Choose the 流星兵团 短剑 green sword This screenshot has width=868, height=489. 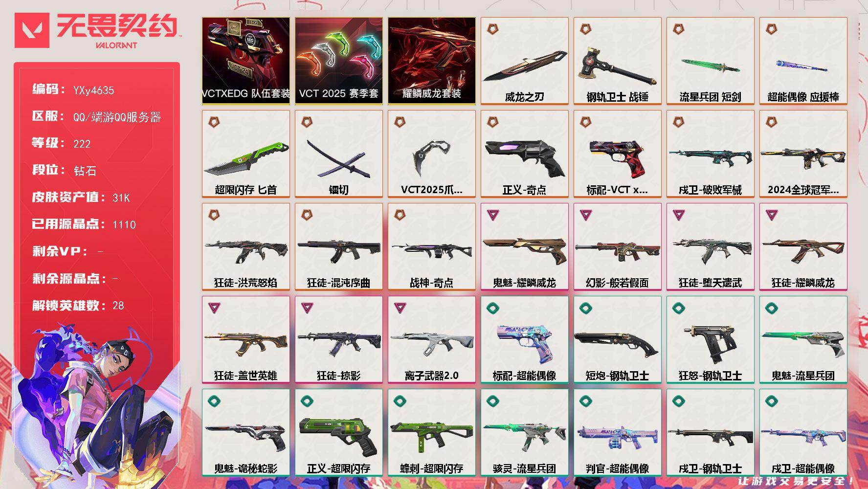(x=710, y=61)
